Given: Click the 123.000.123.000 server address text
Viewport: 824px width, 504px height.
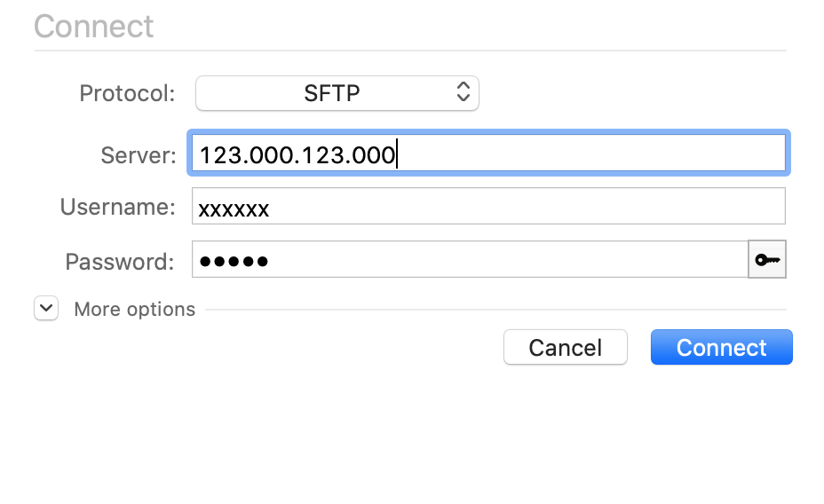Looking at the screenshot, I should tap(297, 156).
